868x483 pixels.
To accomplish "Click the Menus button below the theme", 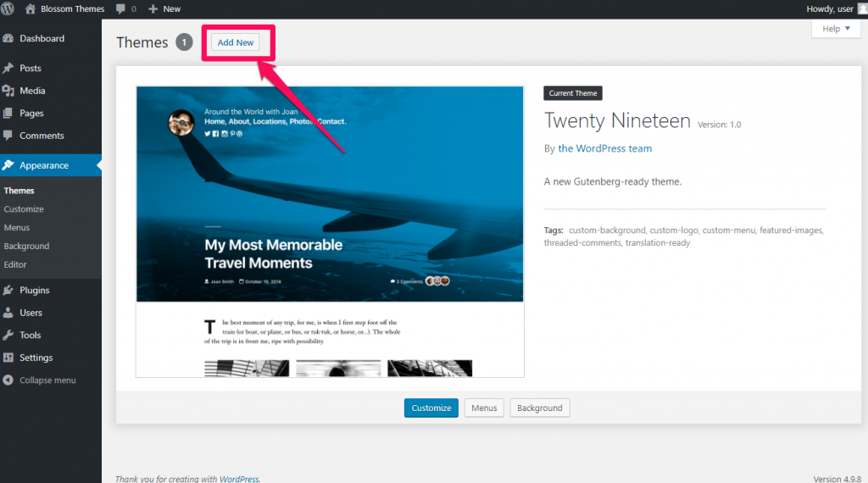I will [484, 408].
